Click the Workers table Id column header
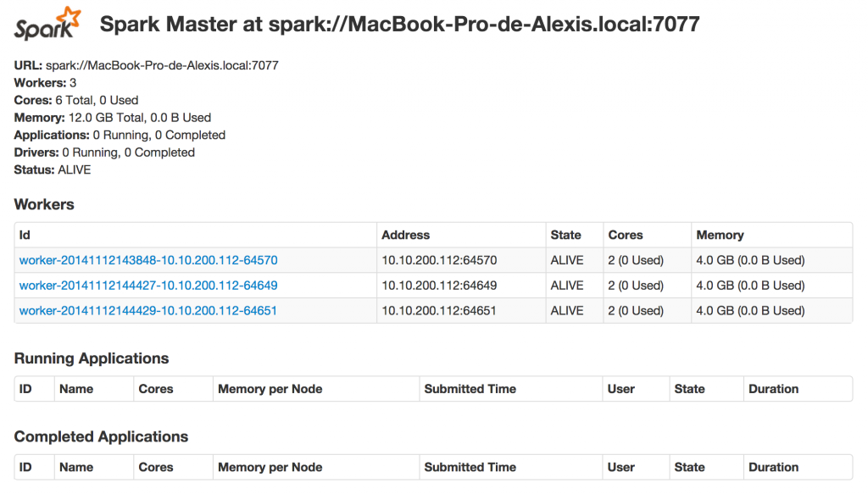868x494 pixels. coord(25,235)
